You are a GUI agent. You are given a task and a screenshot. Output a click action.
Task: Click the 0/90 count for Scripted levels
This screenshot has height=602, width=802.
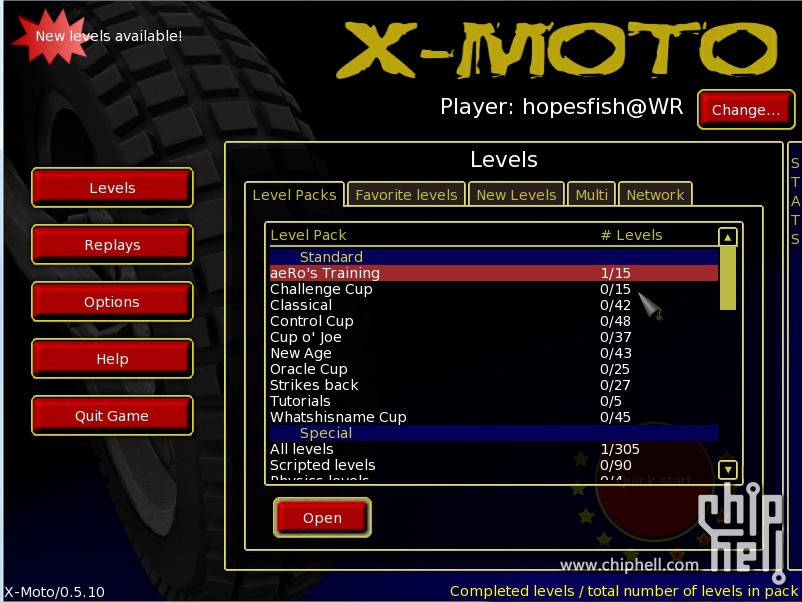(615, 465)
